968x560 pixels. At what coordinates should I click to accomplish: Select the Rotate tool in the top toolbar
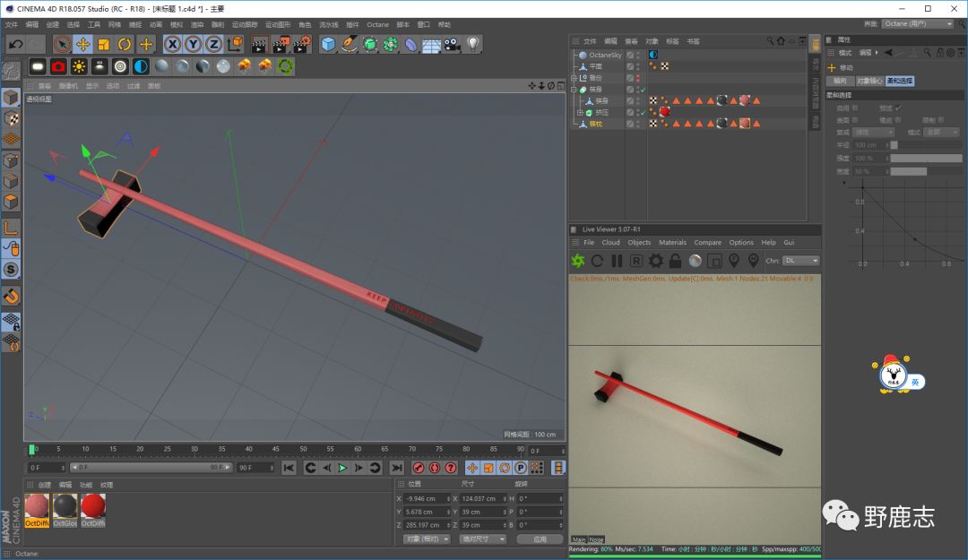pyautogui.click(x=125, y=44)
